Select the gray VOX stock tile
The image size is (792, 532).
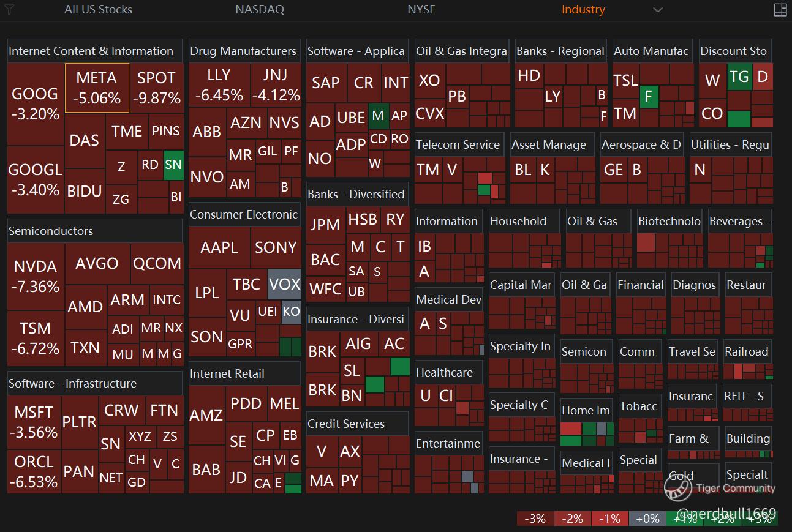(x=285, y=284)
